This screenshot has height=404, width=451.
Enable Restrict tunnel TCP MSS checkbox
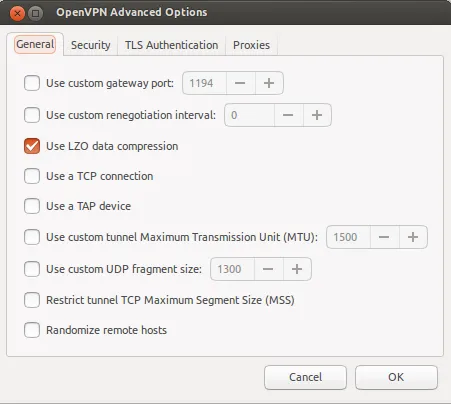coord(32,300)
